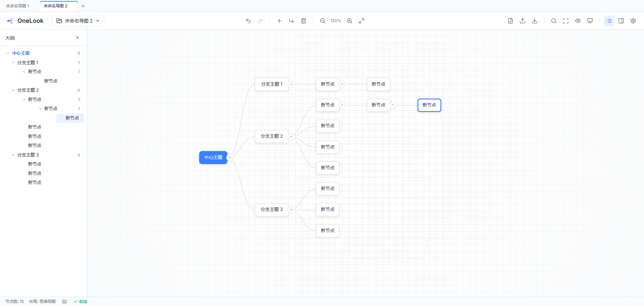Click the presentation screen icon
This screenshot has height=306, width=644.
(x=590, y=21)
